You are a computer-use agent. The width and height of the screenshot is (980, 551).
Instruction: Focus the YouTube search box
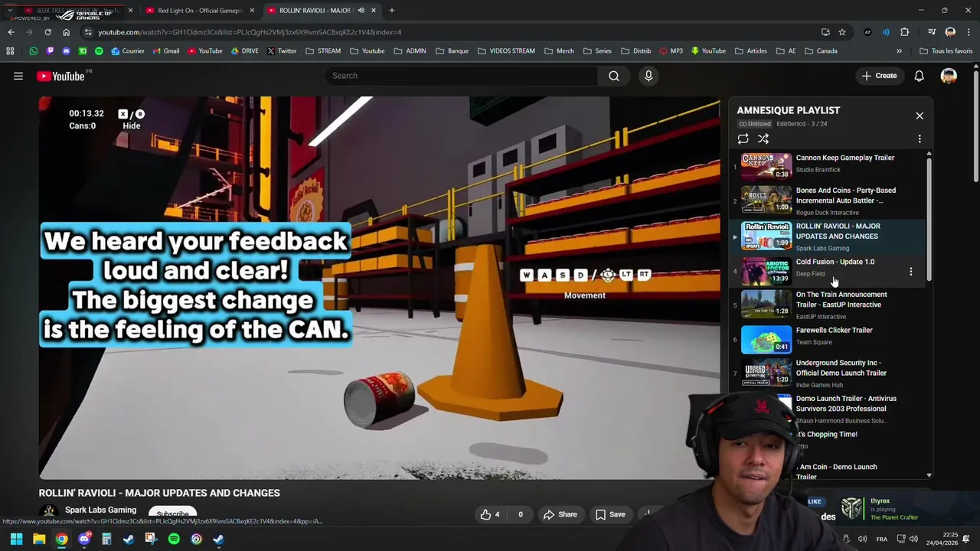coord(461,76)
